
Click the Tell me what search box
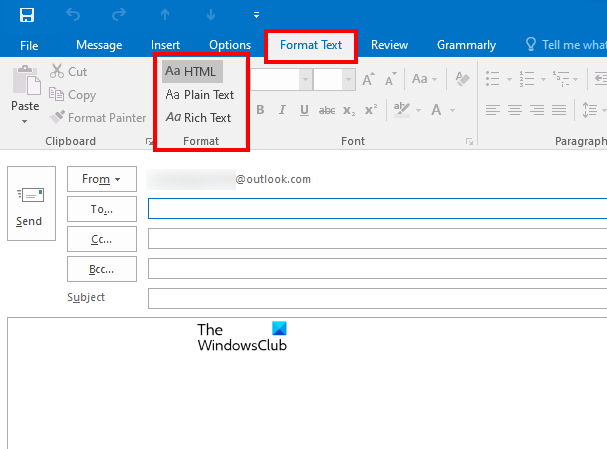click(566, 45)
